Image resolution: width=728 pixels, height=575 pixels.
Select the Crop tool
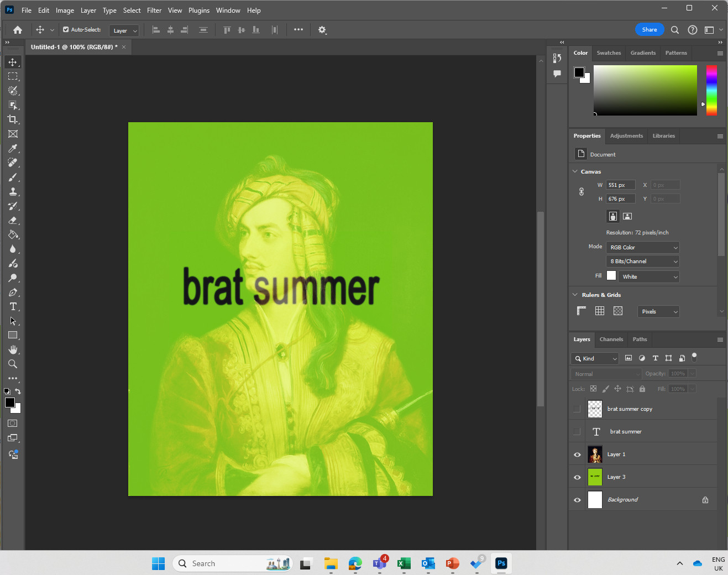(13, 119)
